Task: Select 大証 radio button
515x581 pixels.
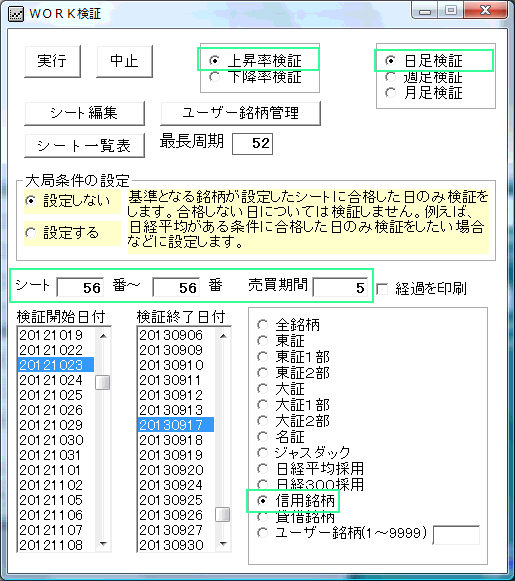Action: click(x=281, y=389)
